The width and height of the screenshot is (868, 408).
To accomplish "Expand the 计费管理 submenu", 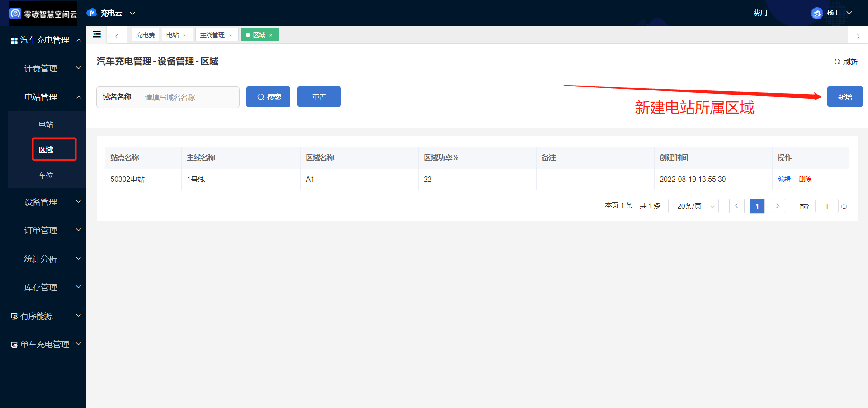I will click(79, 68).
